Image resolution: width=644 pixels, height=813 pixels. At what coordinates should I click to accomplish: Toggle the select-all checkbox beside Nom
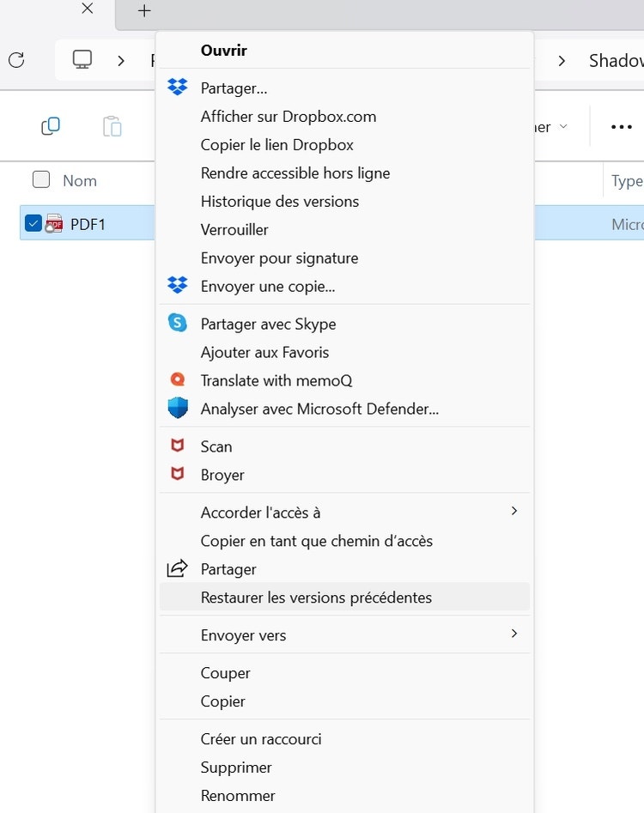pos(41,179)
